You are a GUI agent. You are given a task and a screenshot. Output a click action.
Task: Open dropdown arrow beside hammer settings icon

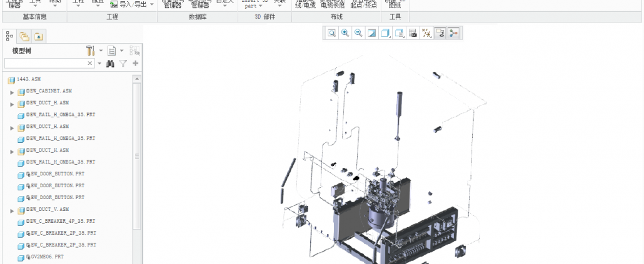pos(101,51)
